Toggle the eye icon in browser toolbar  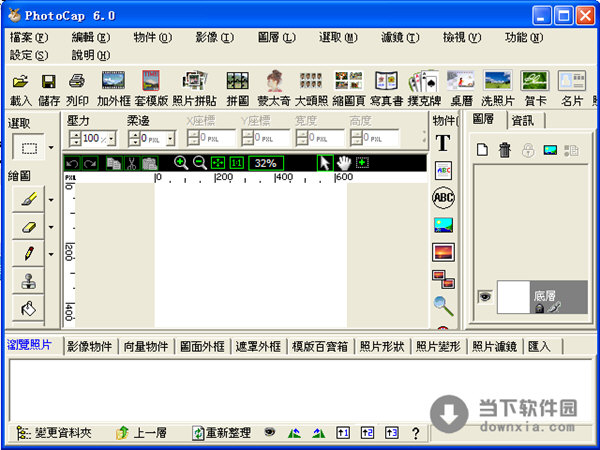tap(270, 432)
